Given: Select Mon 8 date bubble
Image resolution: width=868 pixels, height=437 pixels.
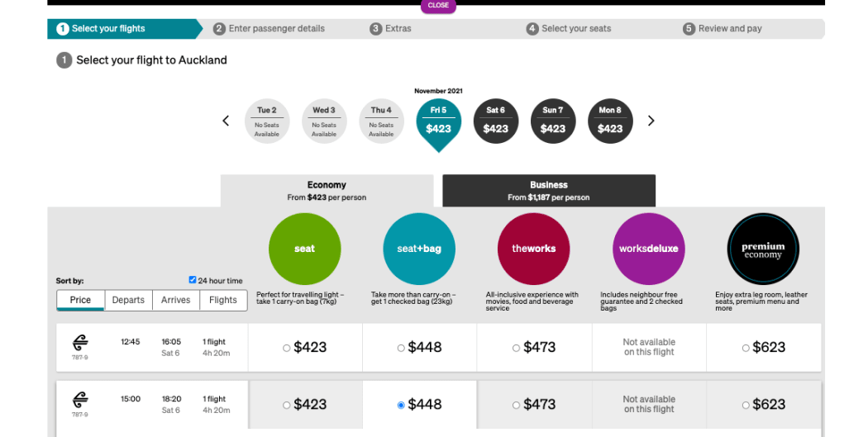Looking at the screenshot, I should (610, 121).
